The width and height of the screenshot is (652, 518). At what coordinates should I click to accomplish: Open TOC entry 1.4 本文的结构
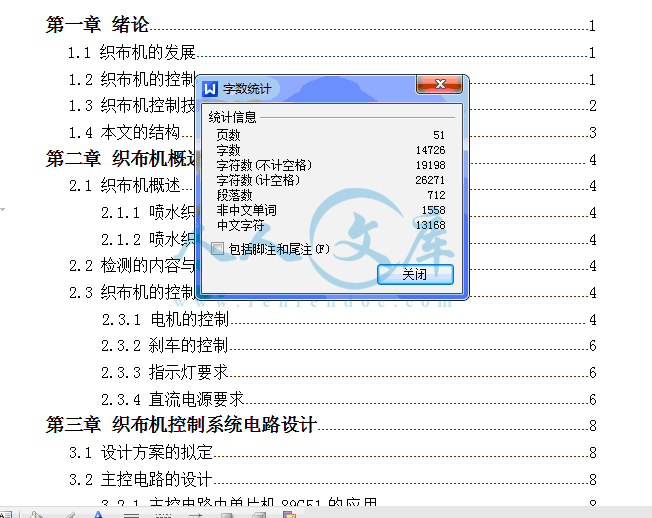(124, 133)
